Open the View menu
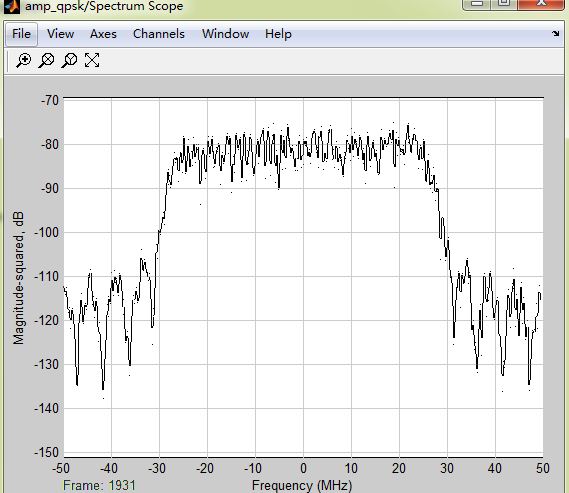 pos(60,34)
